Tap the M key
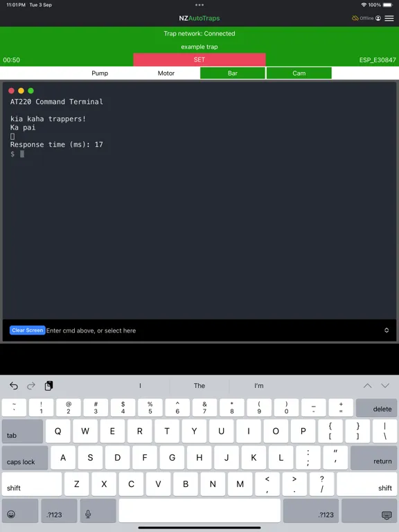 pyautogui.click(x=240, y=484)
